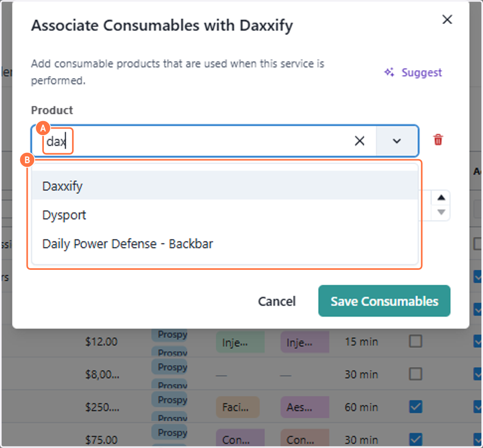Click the 15 min duration cell
The image size is (483, 448).
[x=361, y=342]
